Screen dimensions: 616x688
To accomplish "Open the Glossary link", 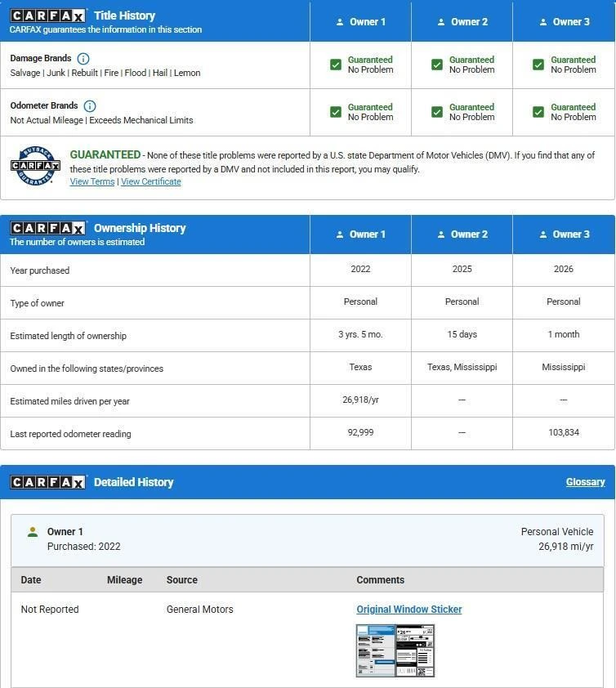I will click(x=585, y=482).
